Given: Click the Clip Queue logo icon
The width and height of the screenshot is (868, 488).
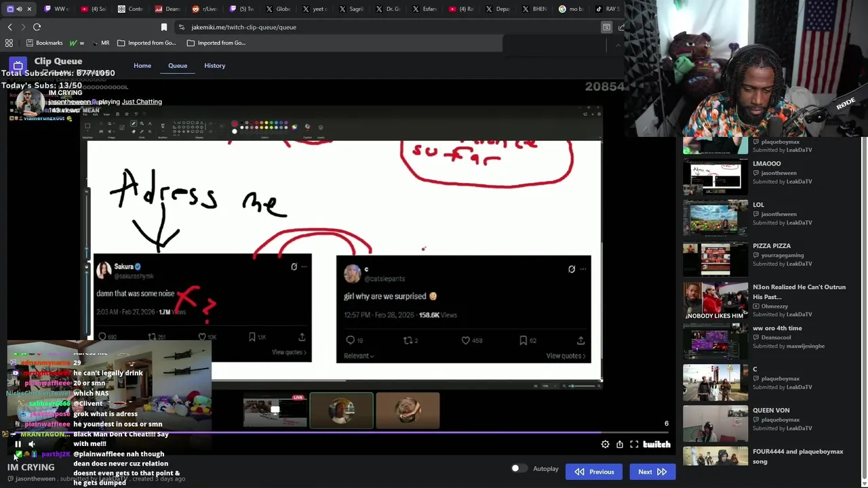Looking at the screenshot, I should click(18, 65).
